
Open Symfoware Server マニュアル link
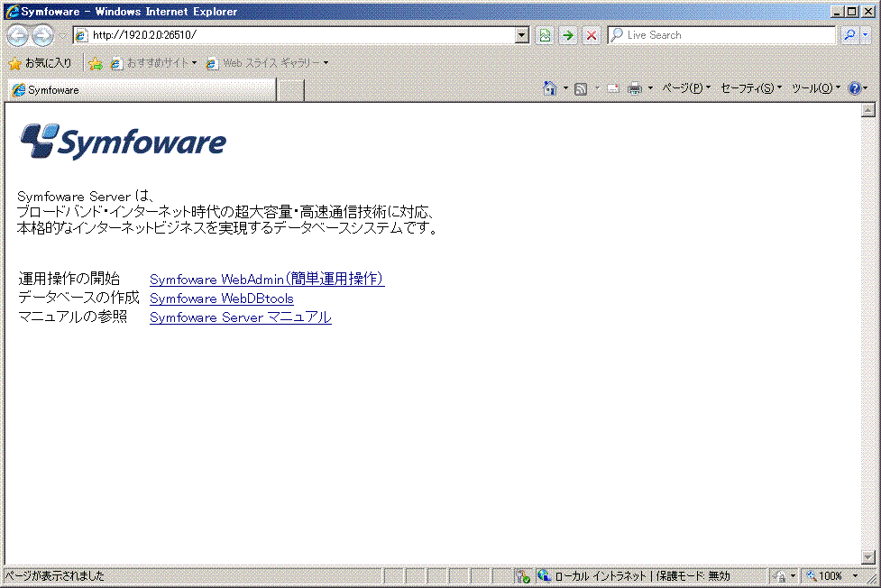tap(240, 317)
